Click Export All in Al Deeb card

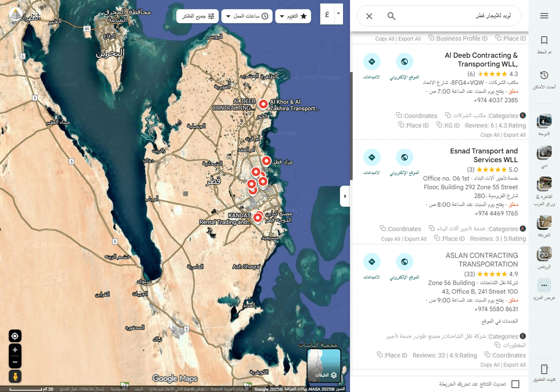coord(515,135)
